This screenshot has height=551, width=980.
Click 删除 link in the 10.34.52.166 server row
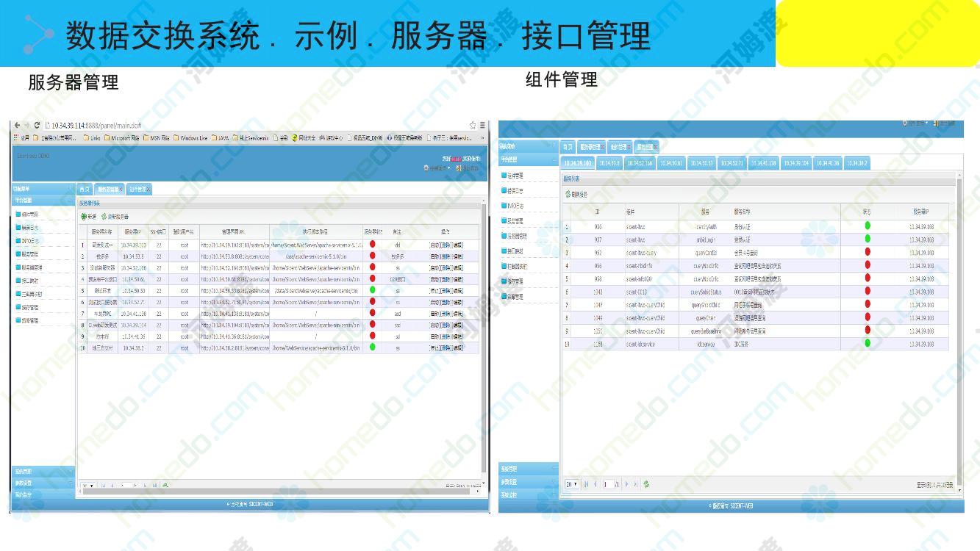coord(446,268)
